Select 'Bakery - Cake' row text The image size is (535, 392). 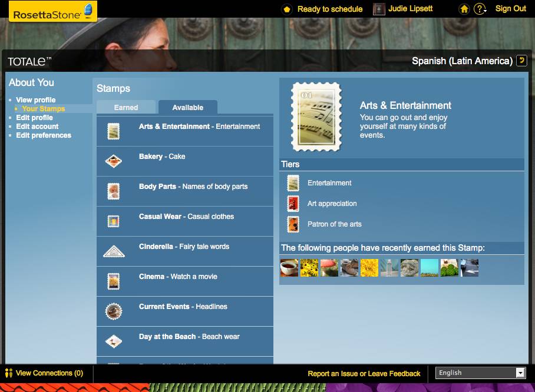(x=162, y=157)
